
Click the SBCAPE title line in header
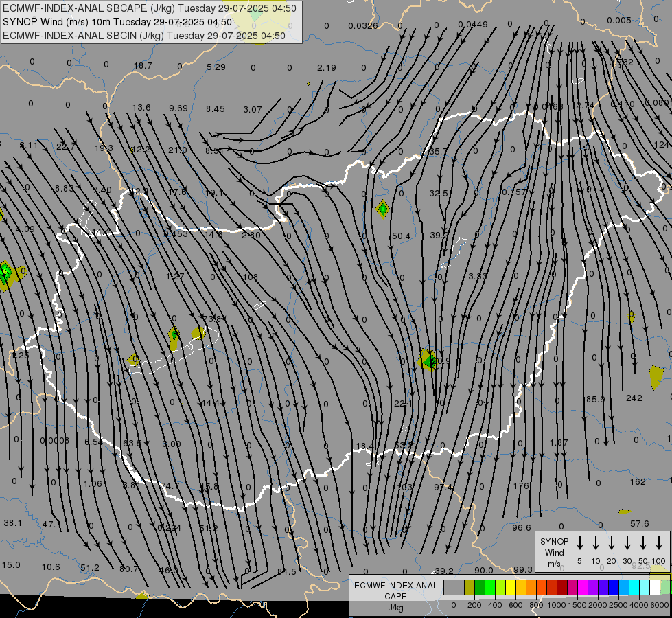tap(150, 8)
